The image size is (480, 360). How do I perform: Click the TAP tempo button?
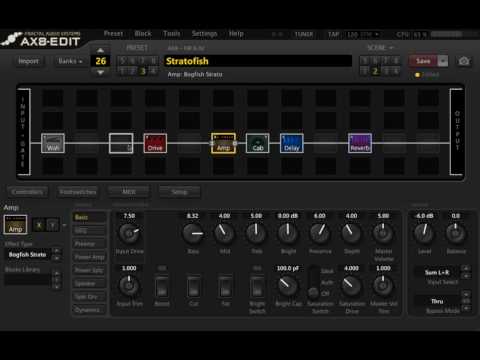334,34
